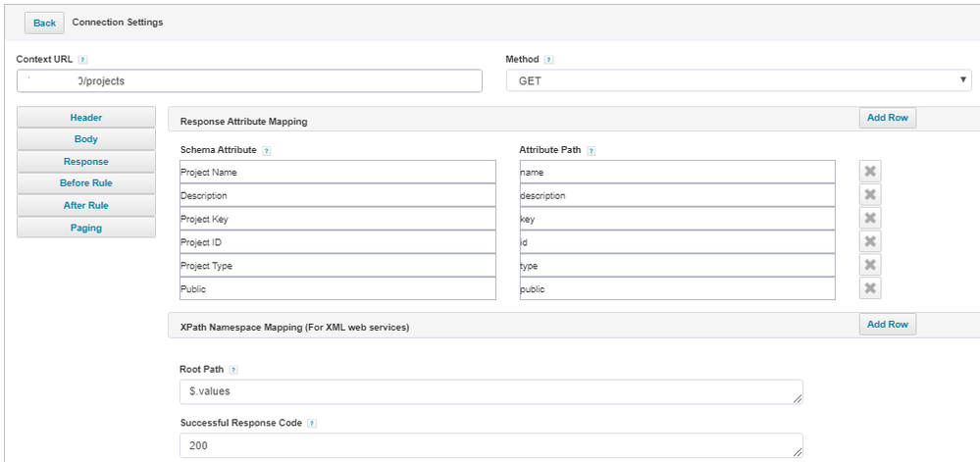Go to the Paging tab
The width and height of the screenshot is (980, 462).
(x=86, y=228)
